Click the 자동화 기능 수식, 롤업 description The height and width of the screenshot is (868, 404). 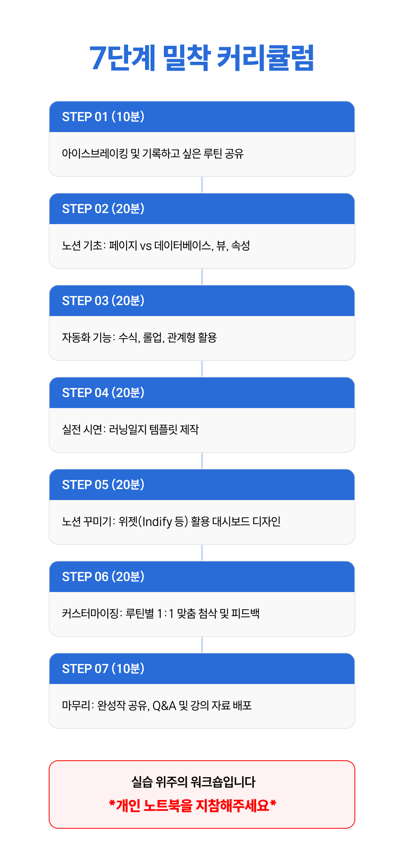click(x=139, y=338)
